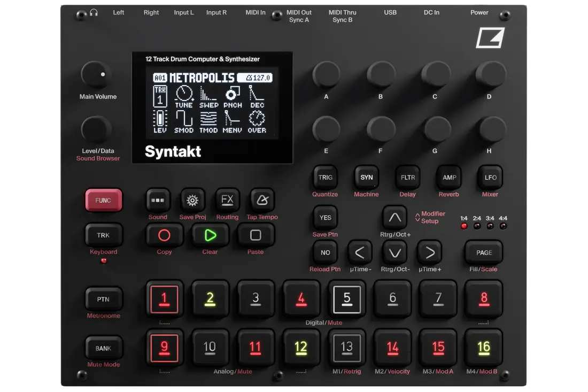The height and width of the screenshot is (392, 588).
Task: Toggle trig key 16 M4/Mod B
Action: point(484,348)
